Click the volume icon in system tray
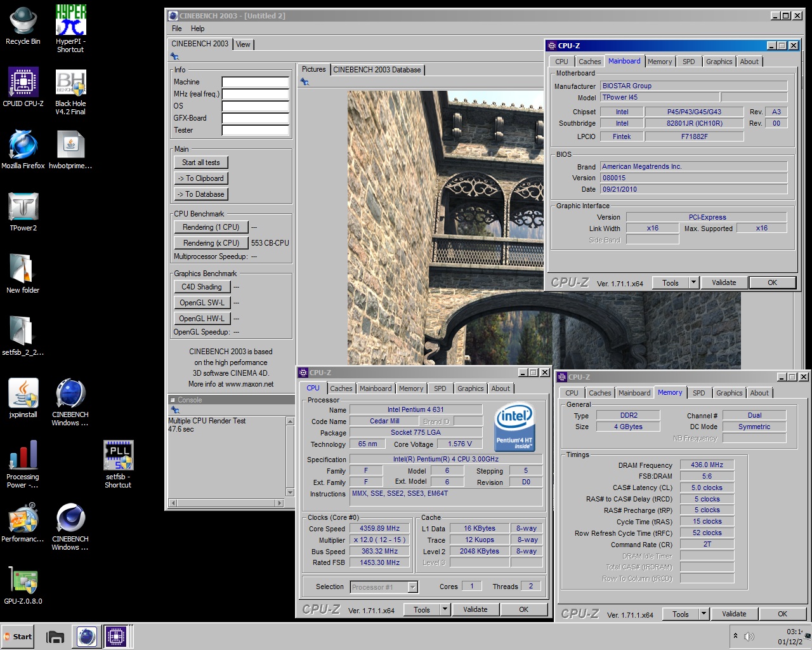Image resolution: width=812 pixels, height=650 pixels. (749, 637)
